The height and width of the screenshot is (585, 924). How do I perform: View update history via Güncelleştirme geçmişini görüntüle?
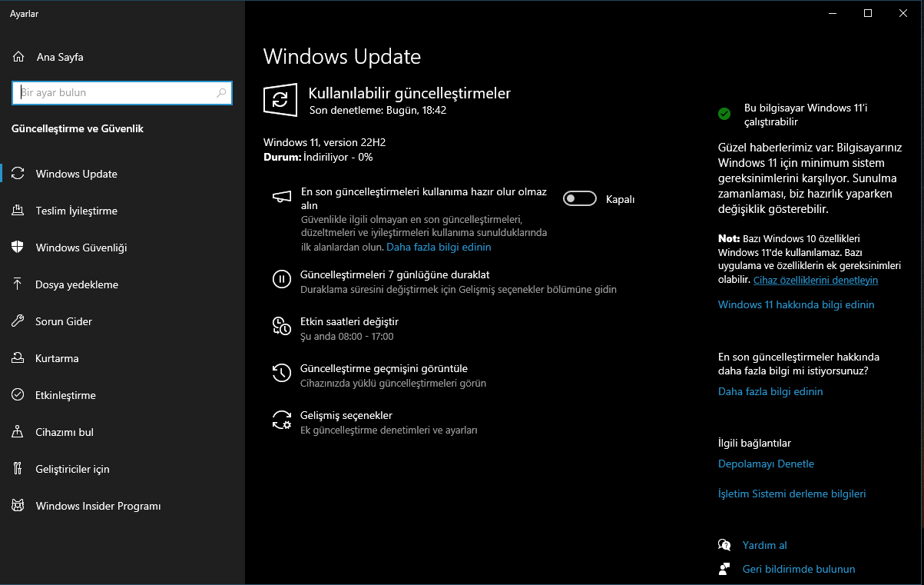point(384,368)
